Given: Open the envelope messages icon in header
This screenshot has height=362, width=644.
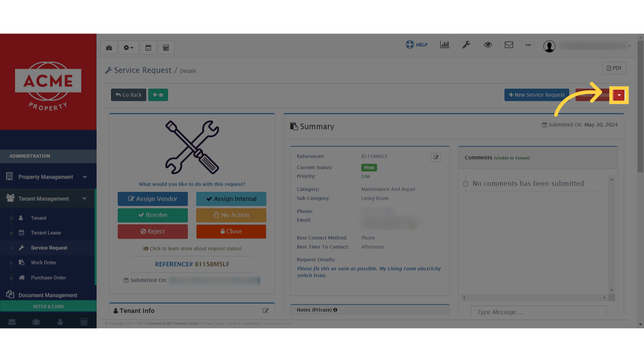Looking at the screenshot, I should tap(509, 45).
